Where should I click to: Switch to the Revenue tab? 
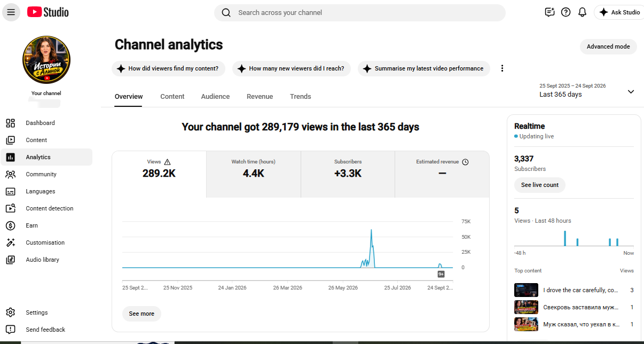(x=260, y=97)
